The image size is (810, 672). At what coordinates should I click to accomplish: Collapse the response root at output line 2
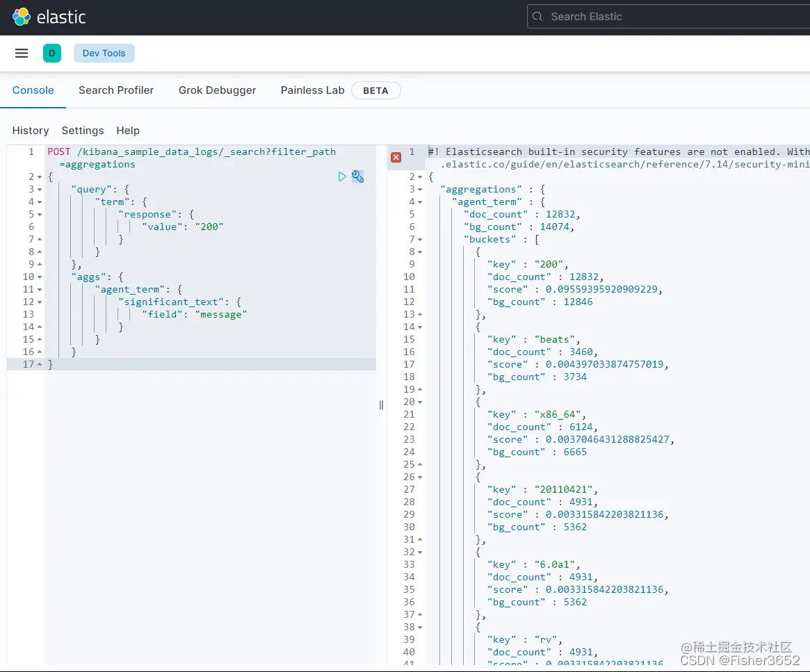pos(420,177)
